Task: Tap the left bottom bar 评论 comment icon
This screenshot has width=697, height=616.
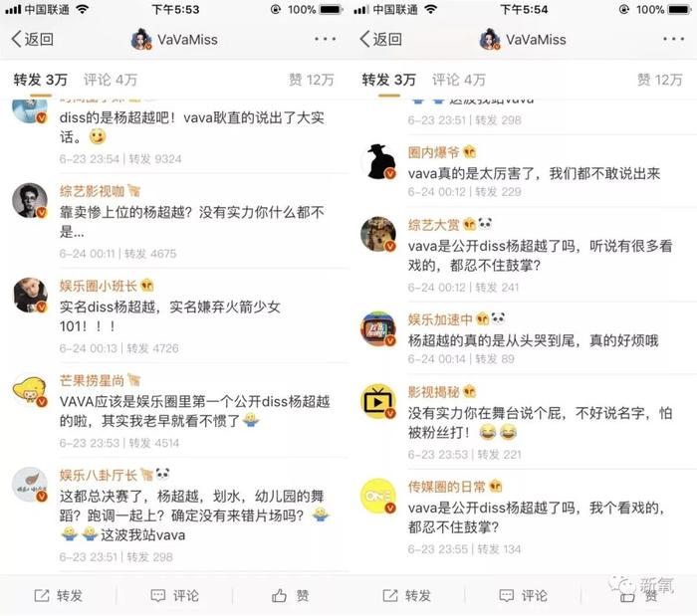Action: click(157, 595)
